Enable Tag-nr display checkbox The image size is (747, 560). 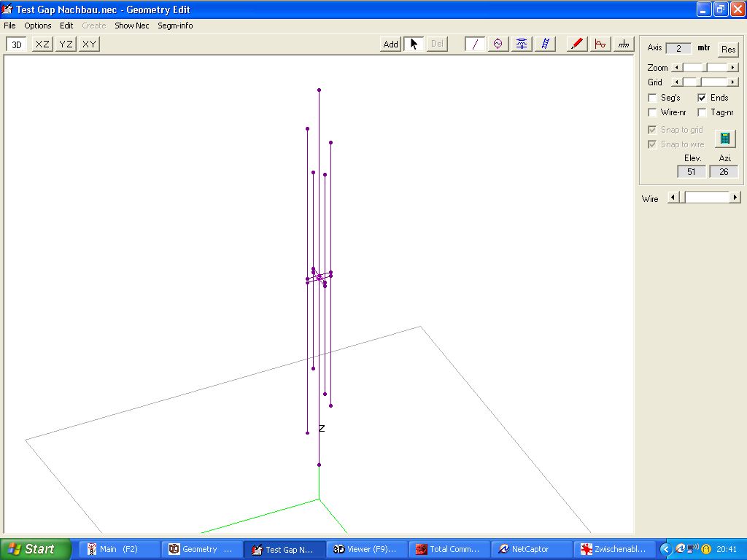tap(702, 112)
